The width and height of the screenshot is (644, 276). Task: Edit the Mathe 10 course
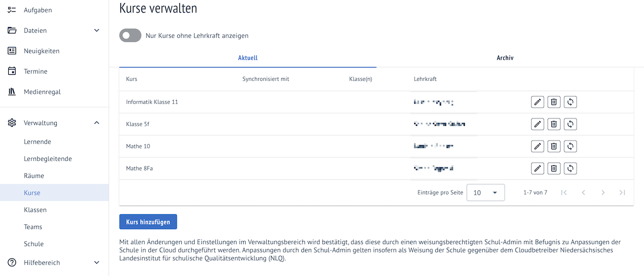[537, 146]
